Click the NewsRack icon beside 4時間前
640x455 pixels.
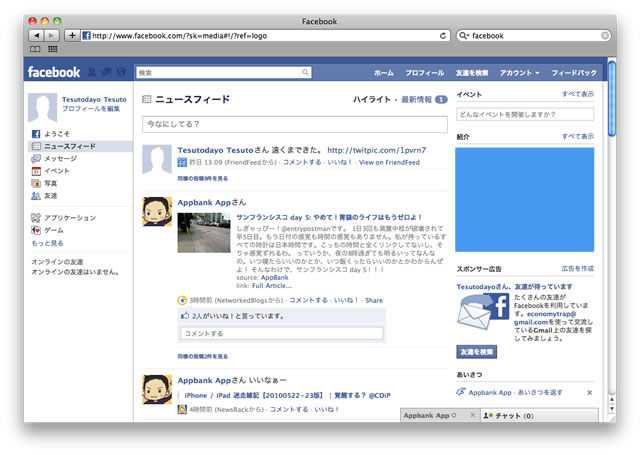pos(182,409)
